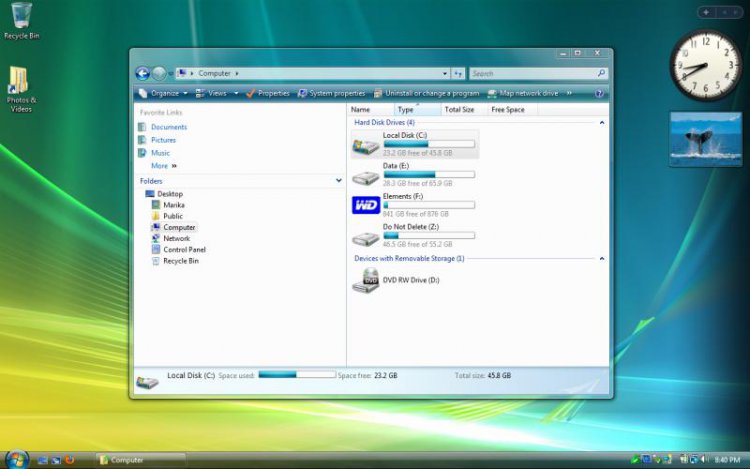This screenshot has height=469, width=750.
Task: Sort by the Free Space column header
Action: 513,110
